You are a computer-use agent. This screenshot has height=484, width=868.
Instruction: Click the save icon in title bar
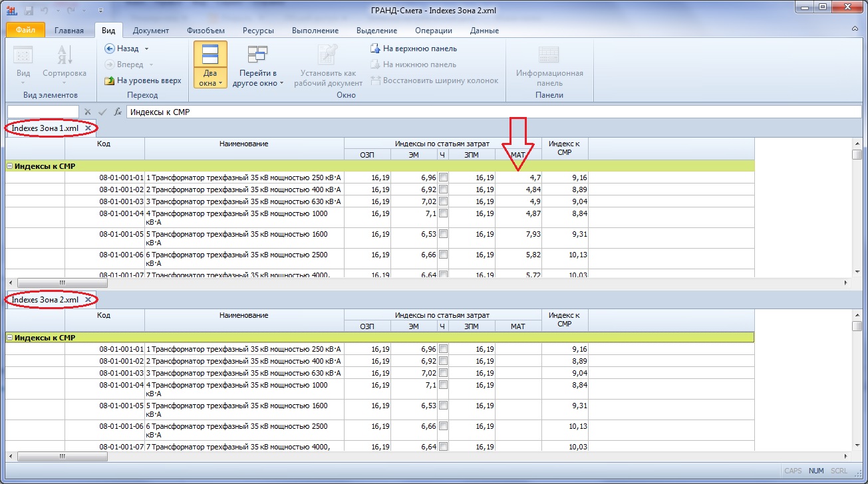pyautogui.click(x=29, y=11)
